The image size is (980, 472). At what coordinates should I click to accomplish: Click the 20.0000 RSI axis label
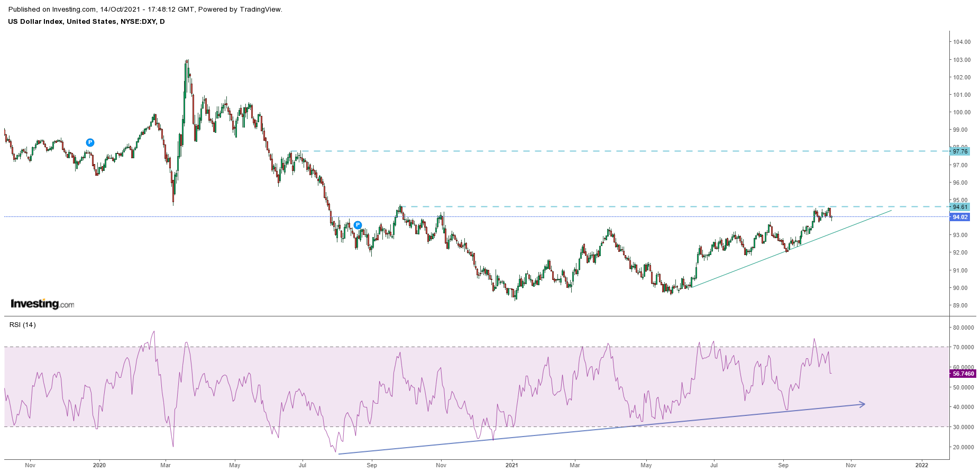click(964, 447)
